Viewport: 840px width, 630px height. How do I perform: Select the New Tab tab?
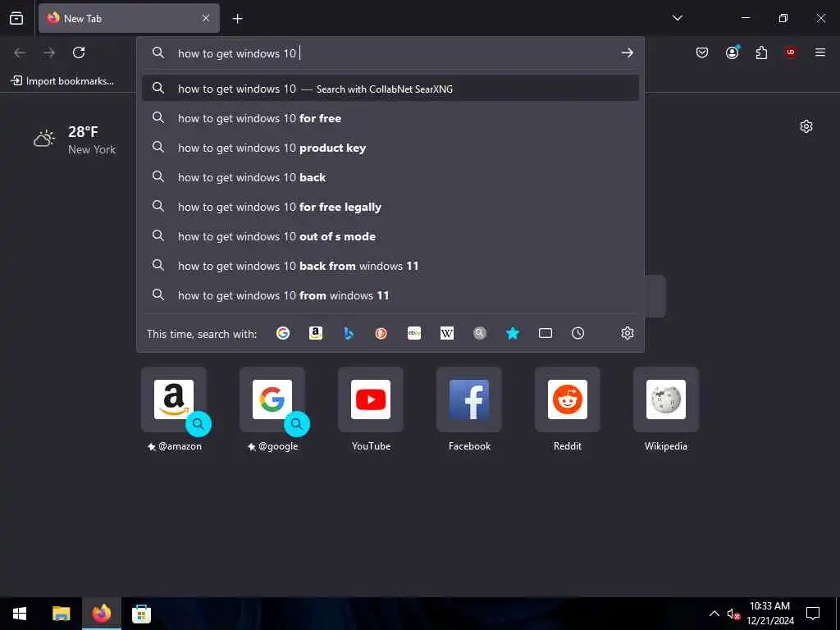coord(129,18)
